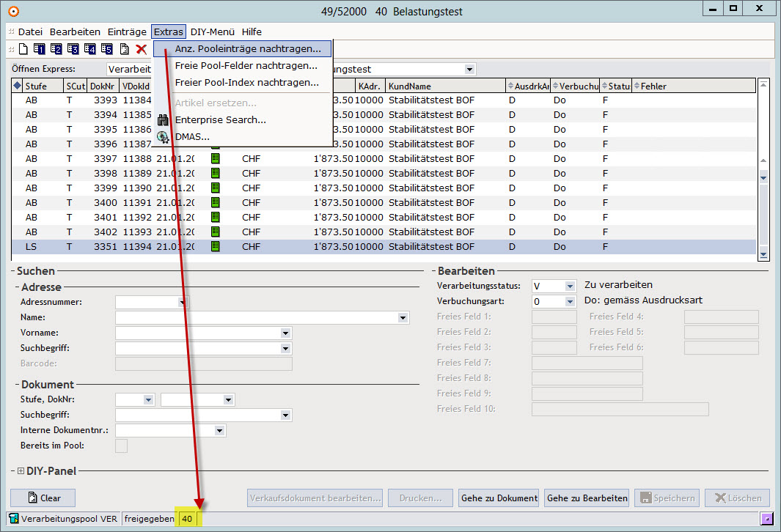Click the green document icon in LS row 3351
The height and width of the screenshot is (532, 781).
pyautogui.click(x=215, y=246)
